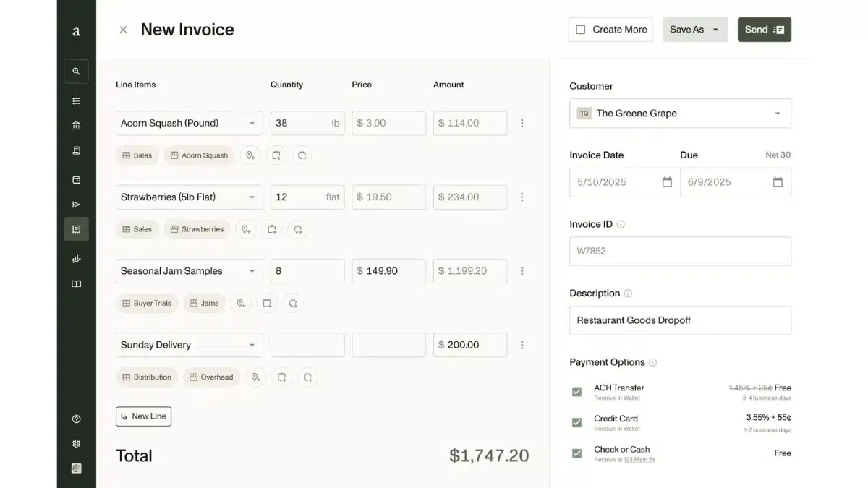Screen dimensions: 868x488
Task: Open the wallet icon in the sidebar
Action: (x=76, y=180)
